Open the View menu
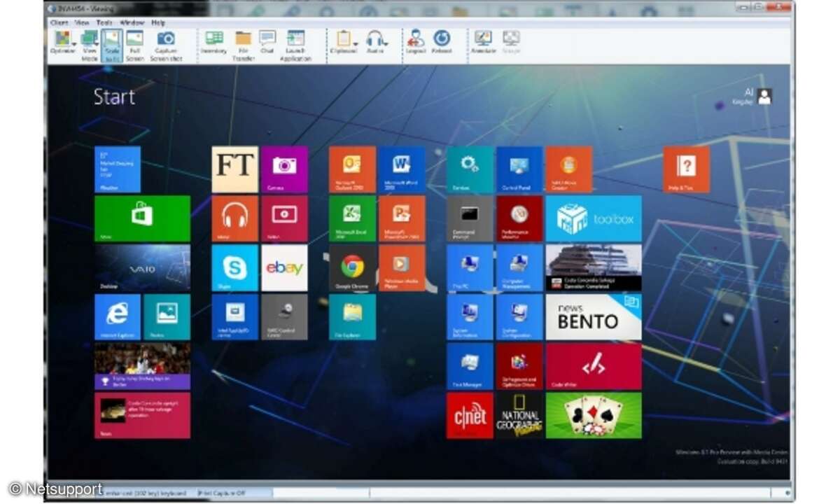840x504 pixels. (82, 23)
